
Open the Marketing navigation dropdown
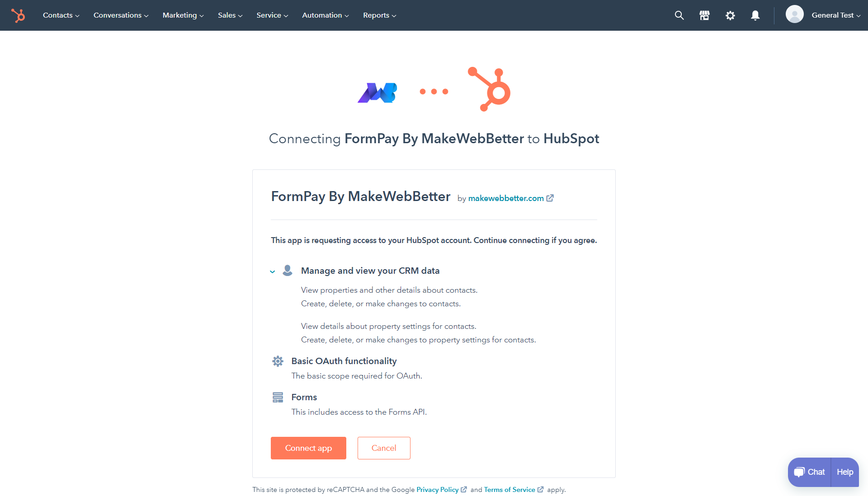coord(183,15)
